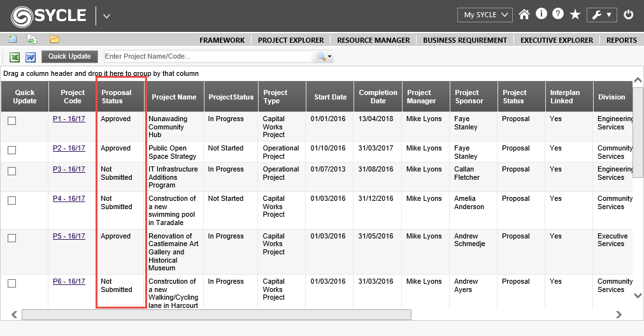Click the horizontal scrollbar thumb

[x=217, y=314]
